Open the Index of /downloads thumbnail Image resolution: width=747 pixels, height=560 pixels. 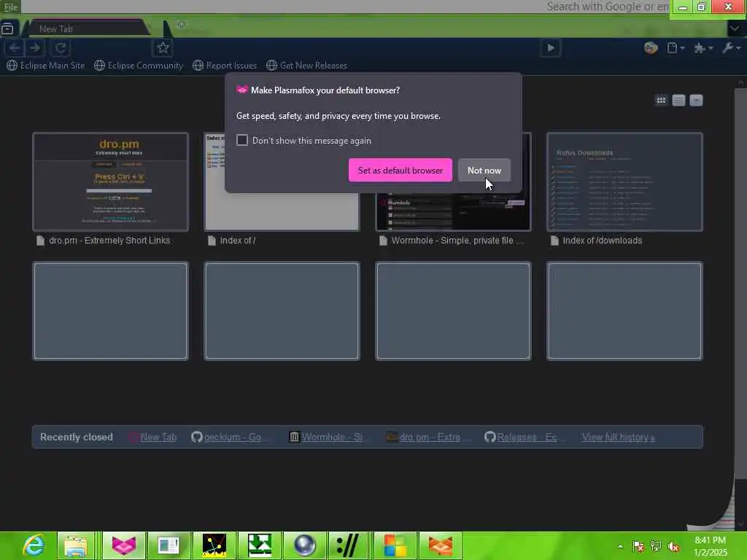[624, 182]
